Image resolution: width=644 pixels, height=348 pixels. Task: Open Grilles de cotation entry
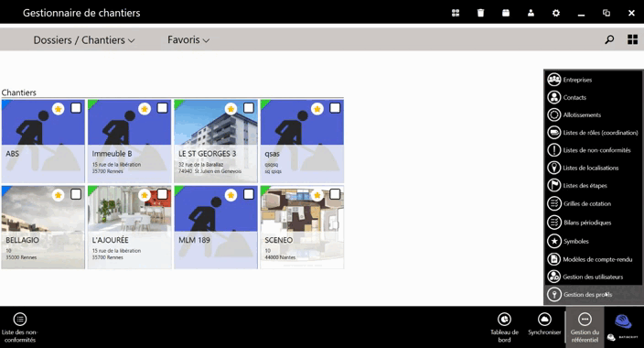click(x=594, y=203)
